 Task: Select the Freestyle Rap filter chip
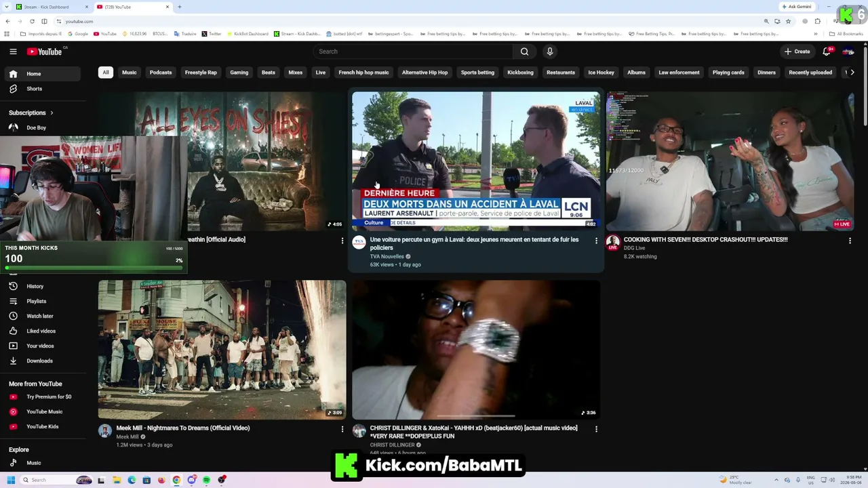201,73
